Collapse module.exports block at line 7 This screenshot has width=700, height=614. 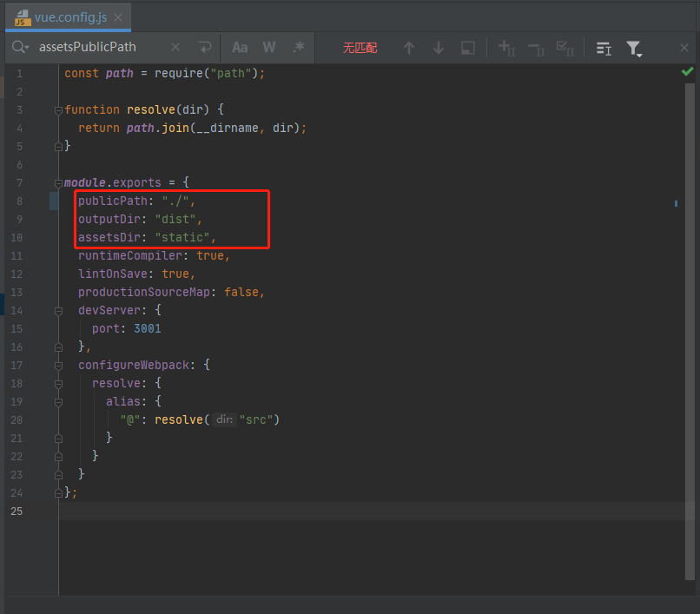58,183
